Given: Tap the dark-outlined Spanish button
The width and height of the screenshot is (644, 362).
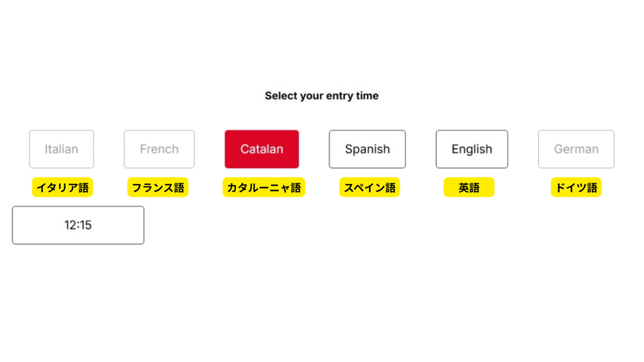Looking at the screenshot, I should click(x=367, y=149).
